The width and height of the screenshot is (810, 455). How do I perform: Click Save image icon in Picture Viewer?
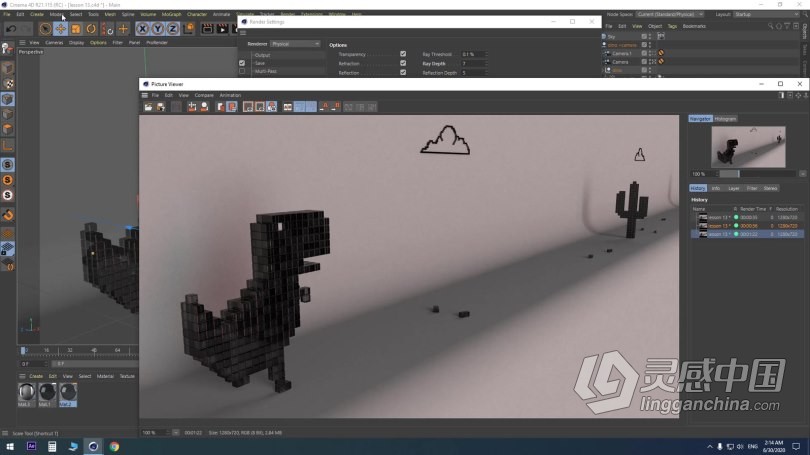tap(161, 107)
